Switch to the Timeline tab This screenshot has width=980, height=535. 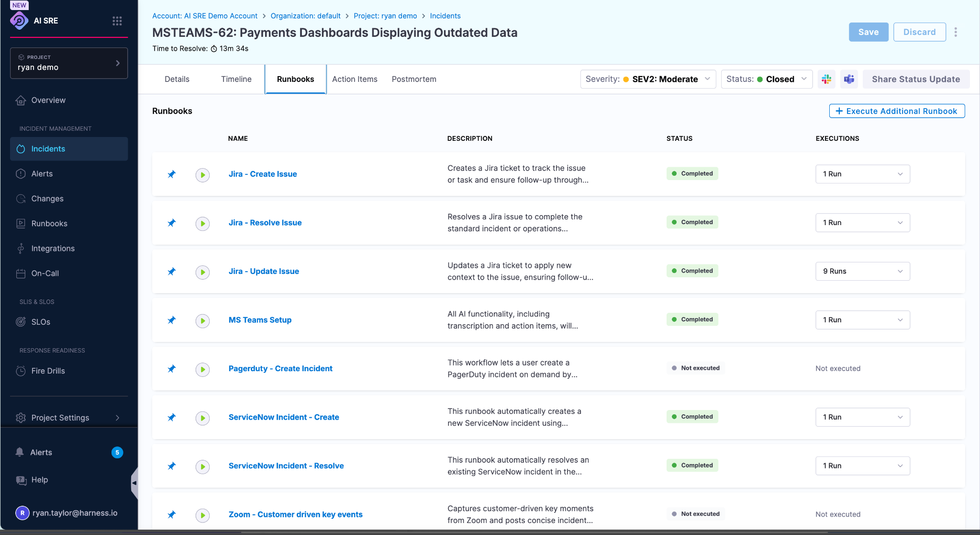coord(236,79)
